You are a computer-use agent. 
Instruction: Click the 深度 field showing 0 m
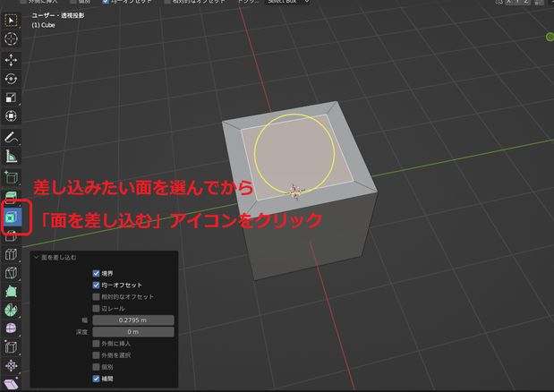133,332
